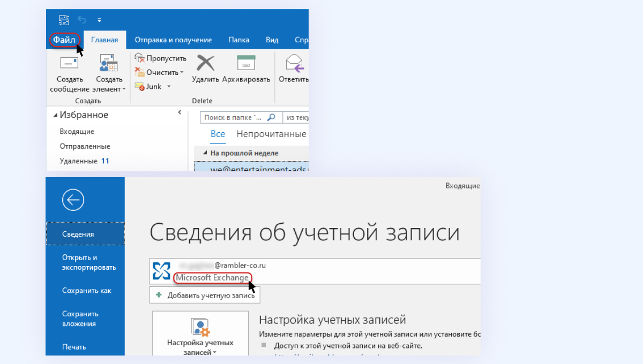The width and height of the screenshot is (643, 364).
Task: Minimize the folder pane with the arrow
Action: click(x=180, y=113)
